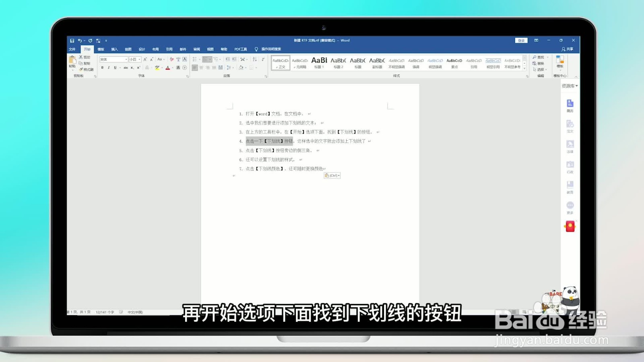Apply bullet list formatting
This screenshot has width=644, height=362.
(x=195, y=59)
